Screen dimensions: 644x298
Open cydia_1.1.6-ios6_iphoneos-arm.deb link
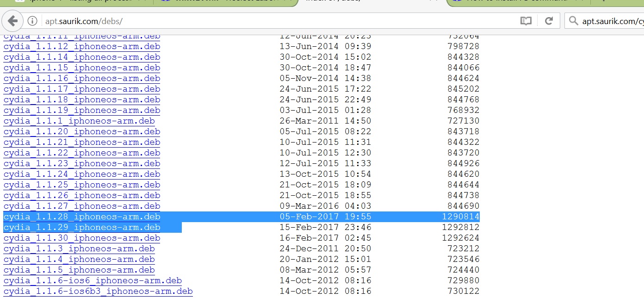coord(93,280)
